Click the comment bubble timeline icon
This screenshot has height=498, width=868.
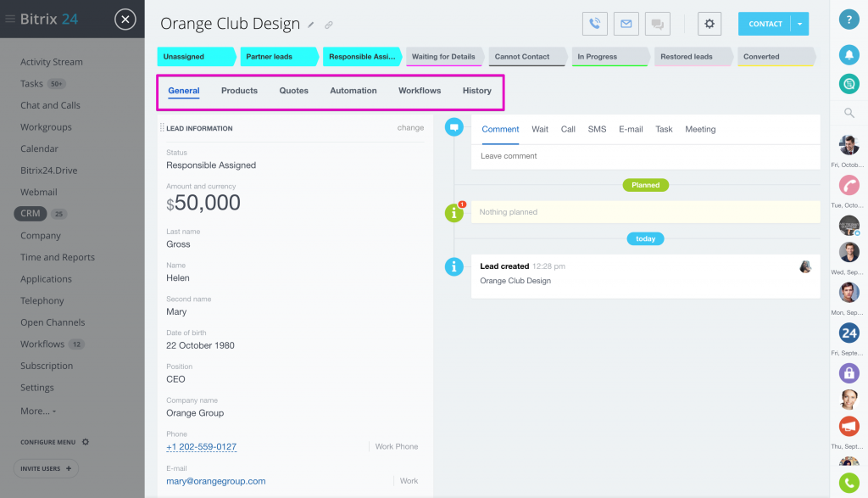[x=454, y=127]
